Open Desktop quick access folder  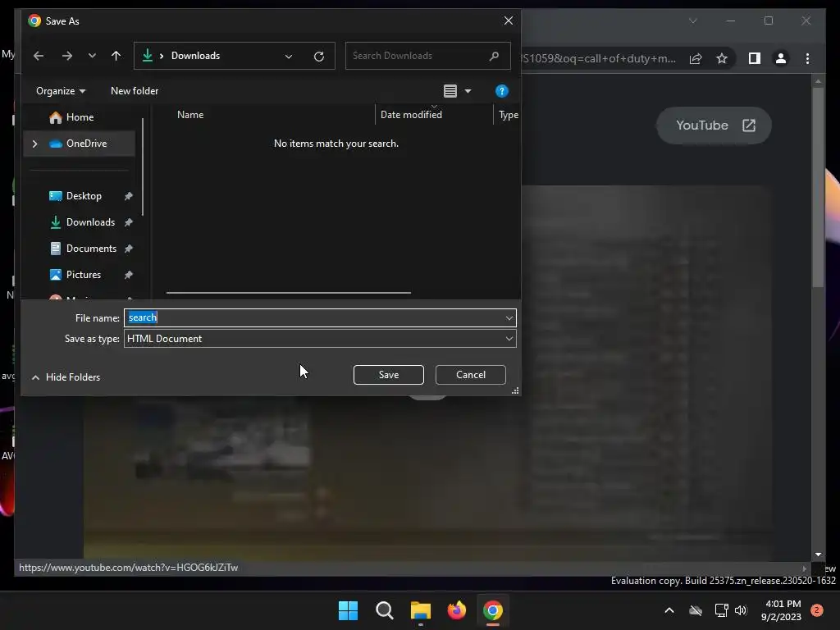pyautogui.click(x=83, y=196)
